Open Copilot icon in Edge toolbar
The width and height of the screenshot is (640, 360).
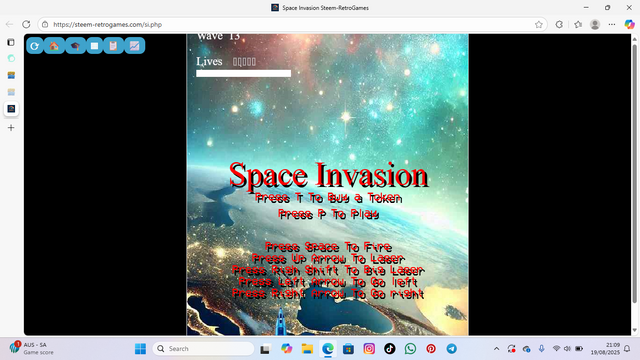(629, 24)
